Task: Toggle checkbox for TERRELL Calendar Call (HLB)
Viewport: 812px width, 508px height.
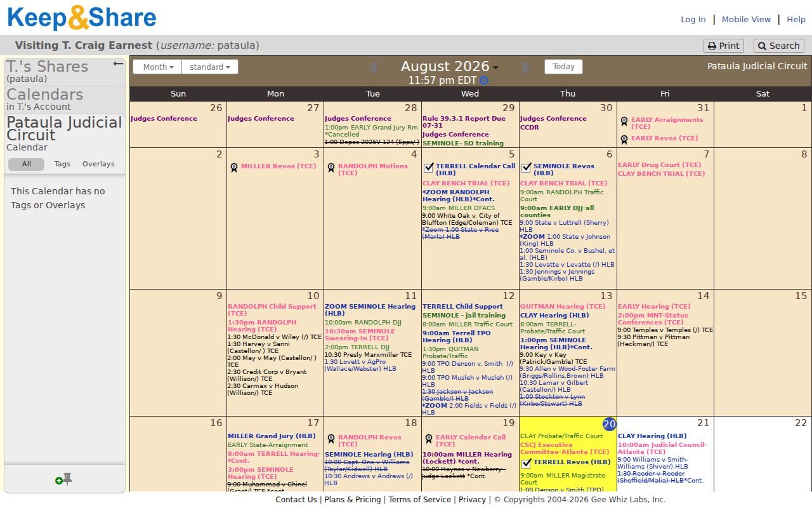Action: [x=429, y=168]
